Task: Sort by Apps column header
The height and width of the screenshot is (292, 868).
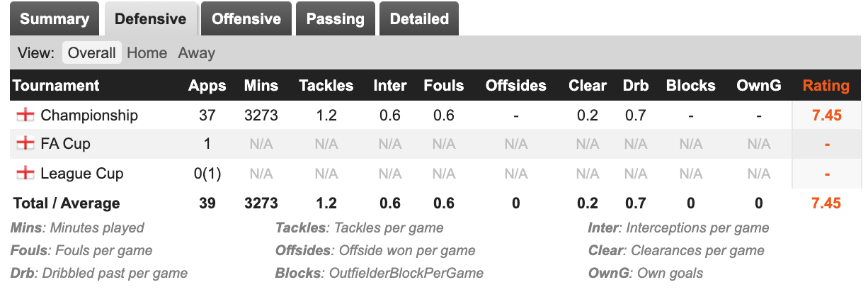Action: pyautogui.click(x=207, y=86)
